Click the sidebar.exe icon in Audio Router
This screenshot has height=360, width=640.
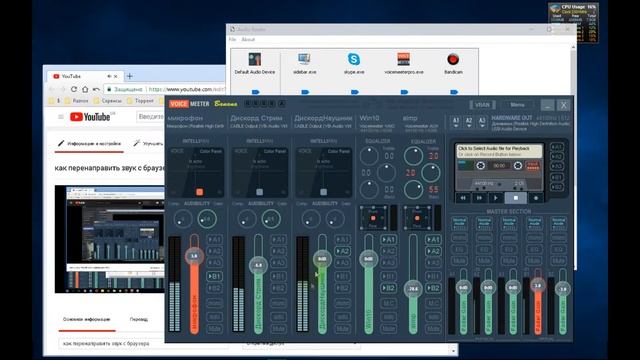304,60
